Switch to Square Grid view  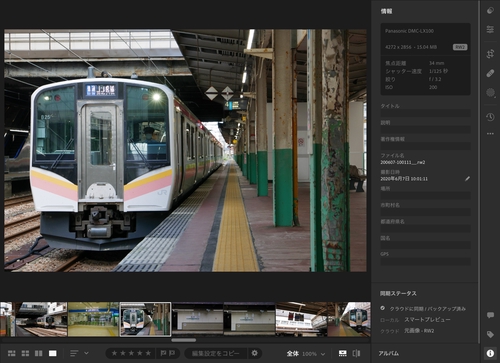(25, 353)
